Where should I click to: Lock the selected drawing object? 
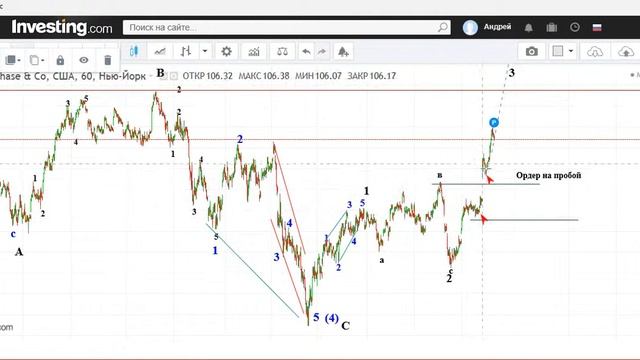click(60, 60)
